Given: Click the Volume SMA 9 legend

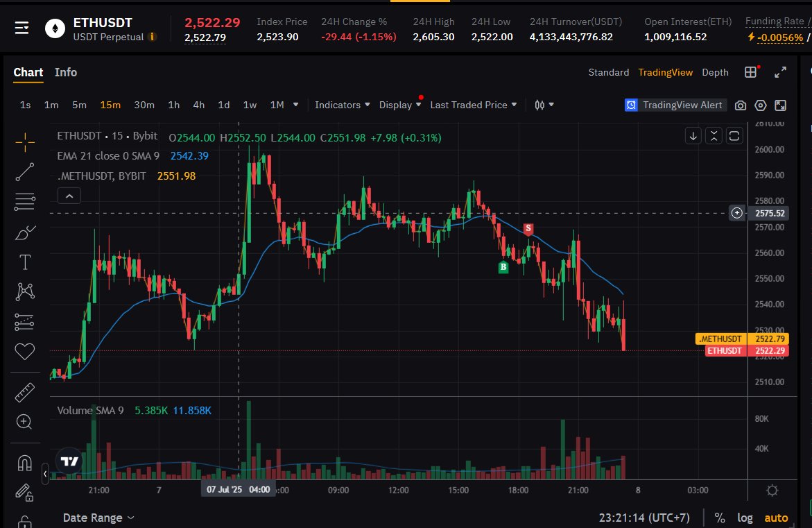Looking at the screenshot, I should 90,410.
